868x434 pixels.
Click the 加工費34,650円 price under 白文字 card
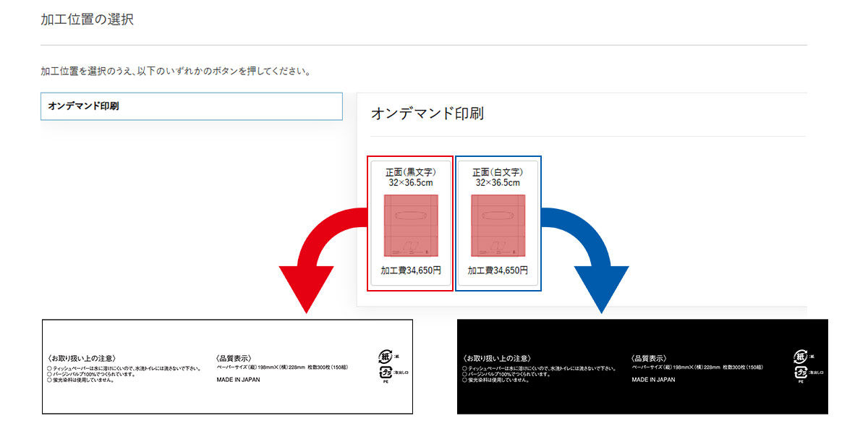click(x=498, y=271)
